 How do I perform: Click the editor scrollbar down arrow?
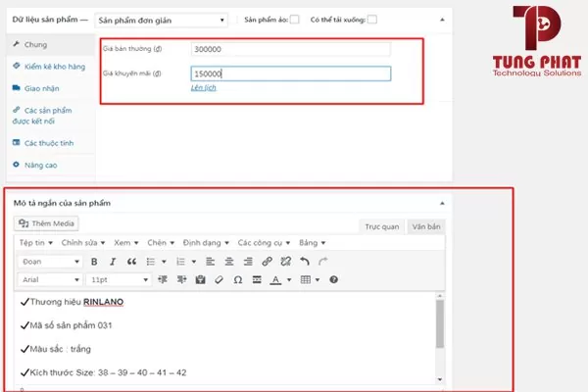pyautogui.click(x=440, y=379)
